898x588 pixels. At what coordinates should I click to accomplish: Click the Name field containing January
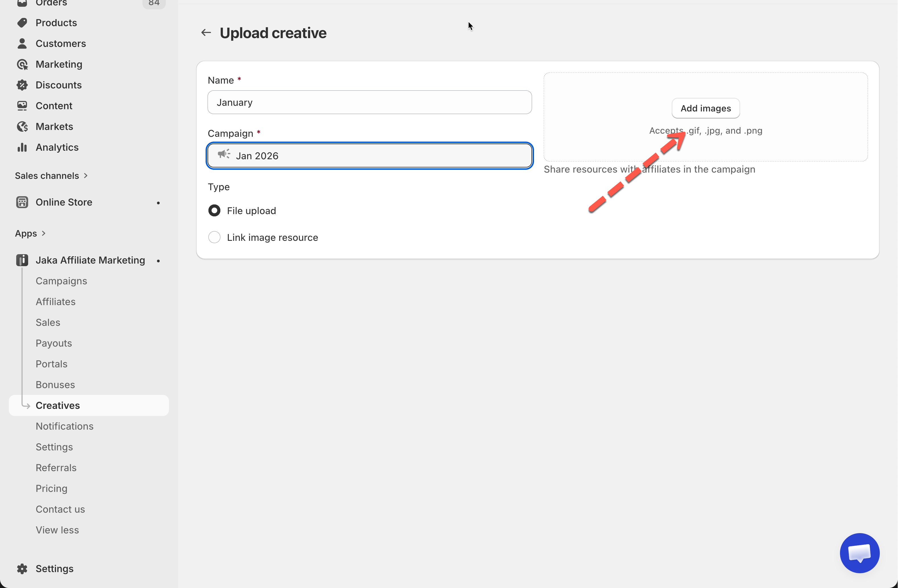pyautogui.click(x=369, y=103)
